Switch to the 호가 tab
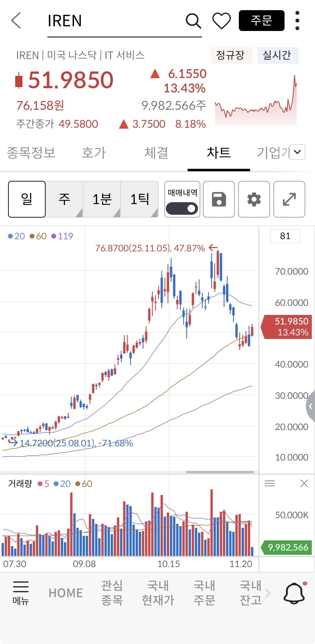The width and height of the screenshot is (315, 644). 94,153
